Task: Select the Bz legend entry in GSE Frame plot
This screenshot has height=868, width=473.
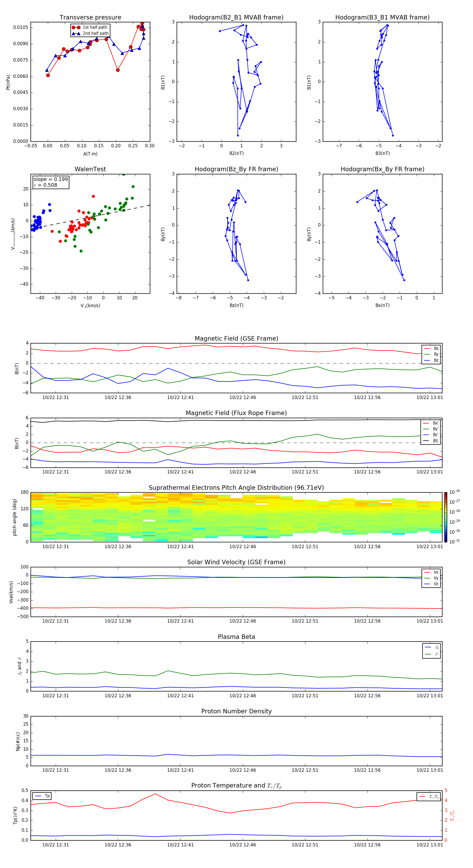Action: [x=431, y=360]
